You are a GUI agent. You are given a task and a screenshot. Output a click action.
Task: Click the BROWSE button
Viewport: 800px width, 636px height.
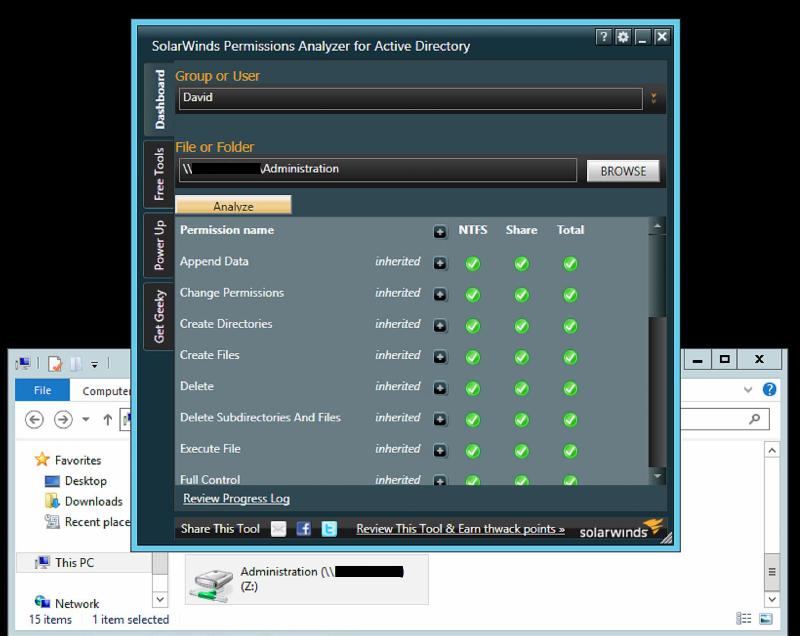[x=623, y=171]
